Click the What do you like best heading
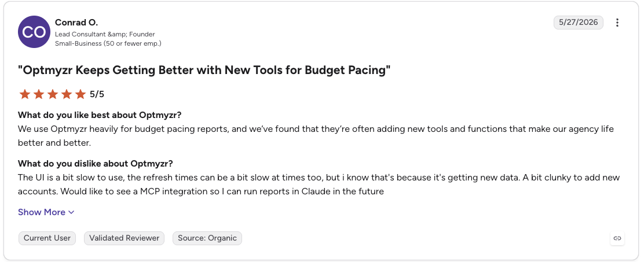 (100, 115)
